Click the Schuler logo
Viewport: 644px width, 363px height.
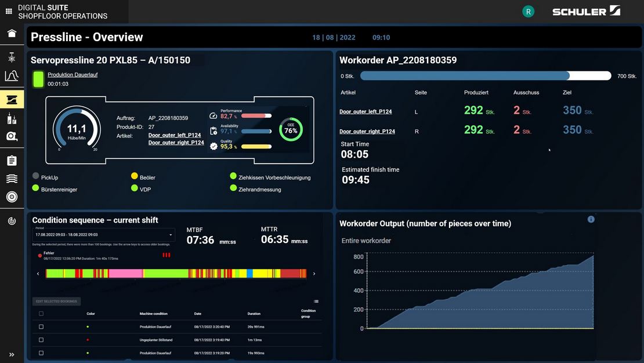(586, 11)
